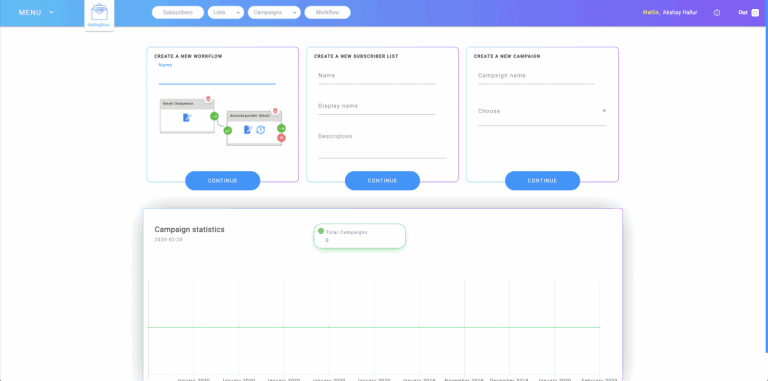
Task: Click the red X connector on Autoresponder Email
Action: [x=281, y=138]
